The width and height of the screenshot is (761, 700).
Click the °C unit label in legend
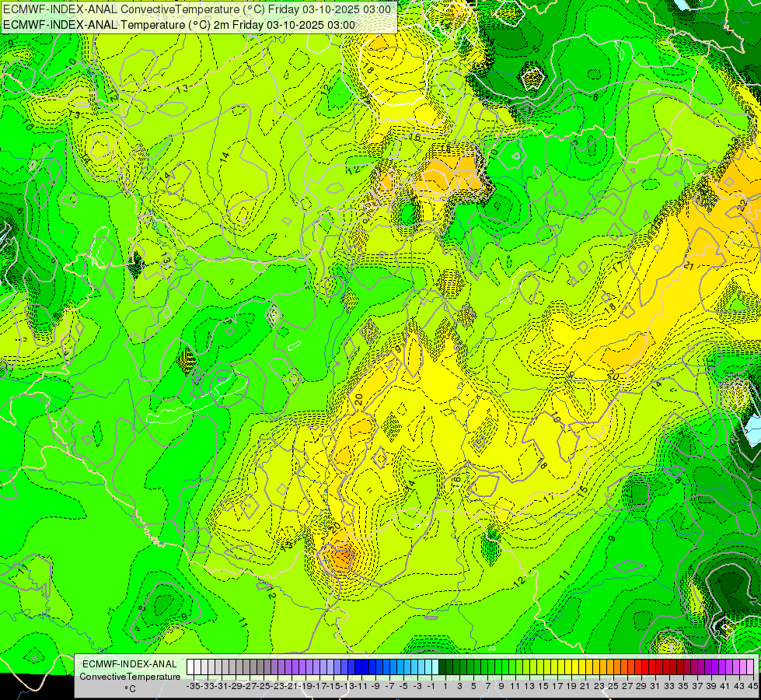[x=130, y=689]
